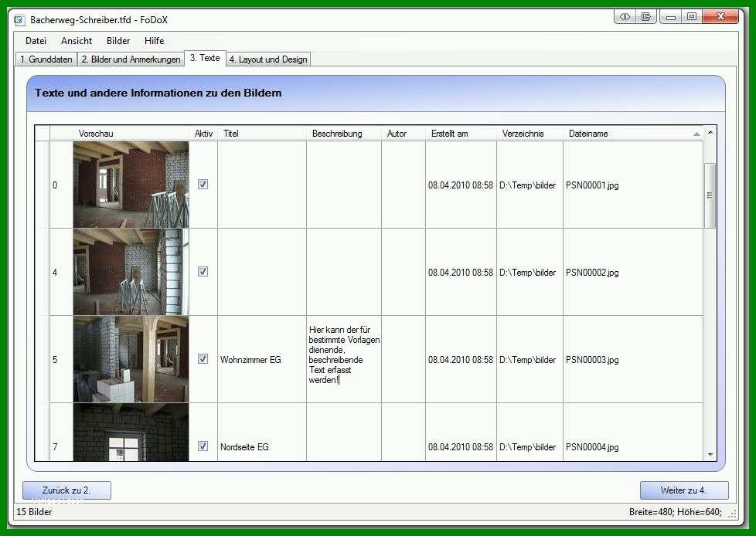Click the Wohnzimmer EG title cell

coord(262,359)
